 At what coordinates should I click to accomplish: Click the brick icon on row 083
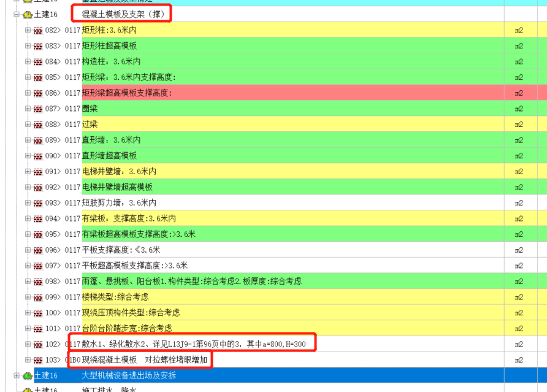[38, 47]
